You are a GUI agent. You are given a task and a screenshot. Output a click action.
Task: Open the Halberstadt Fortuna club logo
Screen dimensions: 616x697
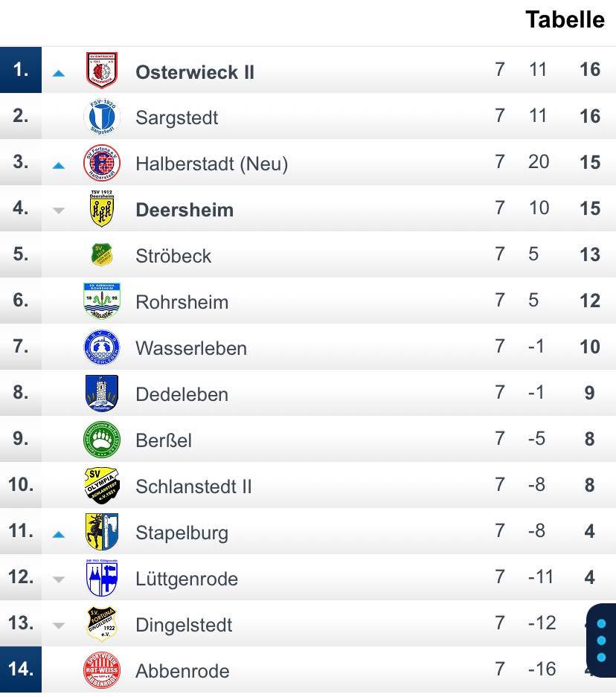tap(102, 163)
